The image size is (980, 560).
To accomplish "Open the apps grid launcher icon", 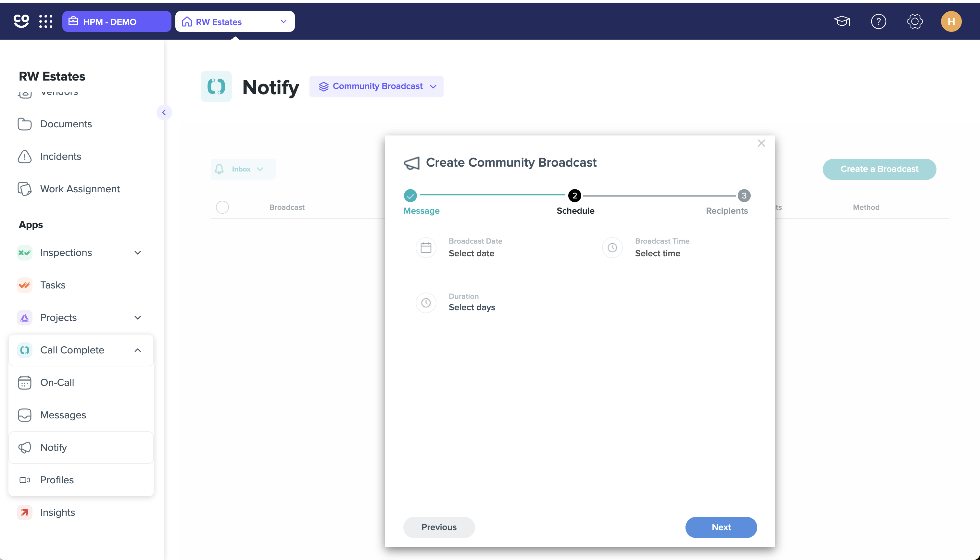I will point(46,21).
